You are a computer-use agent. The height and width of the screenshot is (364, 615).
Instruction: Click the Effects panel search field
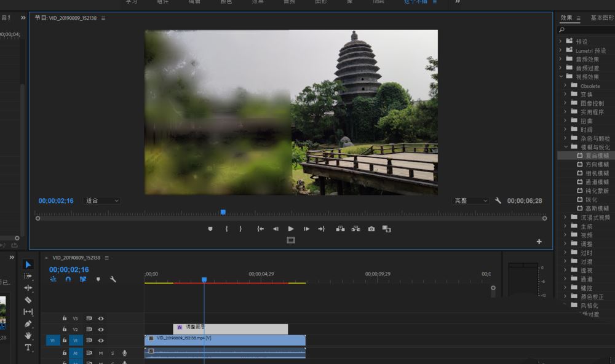(586, 30)
